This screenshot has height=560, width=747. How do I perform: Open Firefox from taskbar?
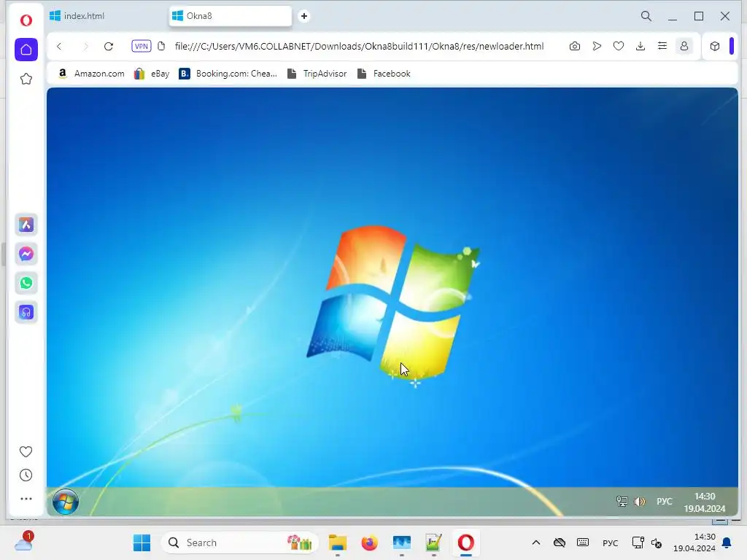click(369, 542)
